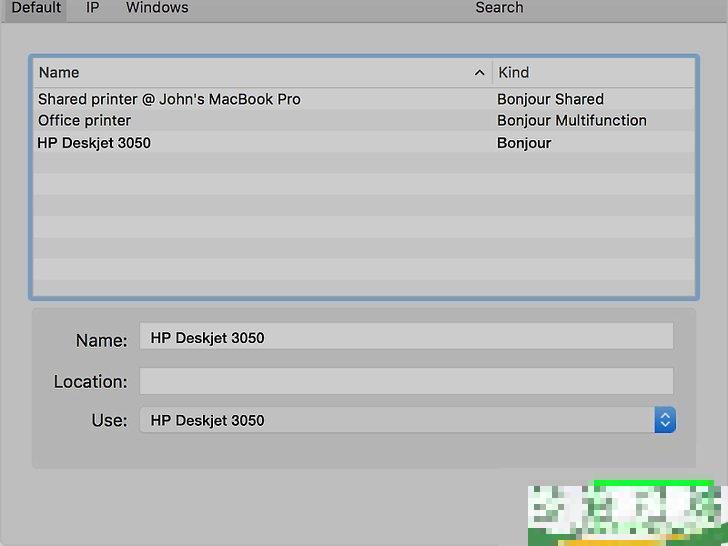Open the IP tab
The image size is (728, 546).
pyautogui.click(x=92, y=8)
